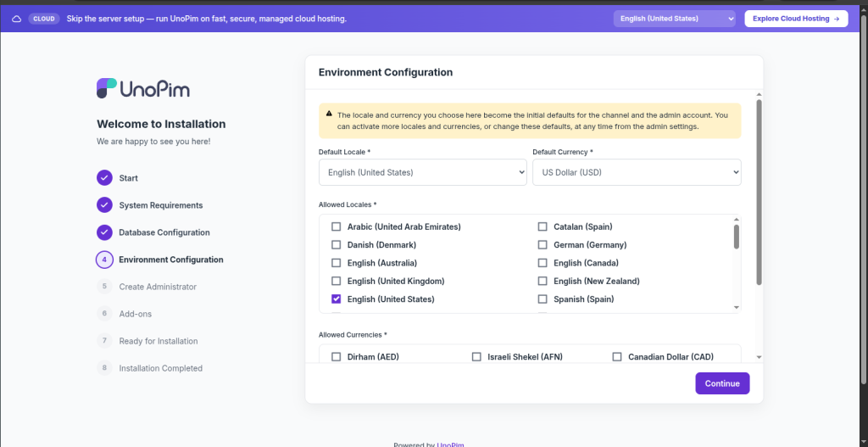Click step 7 circle icon
868x447 pixels.
[x=104, y=341]
